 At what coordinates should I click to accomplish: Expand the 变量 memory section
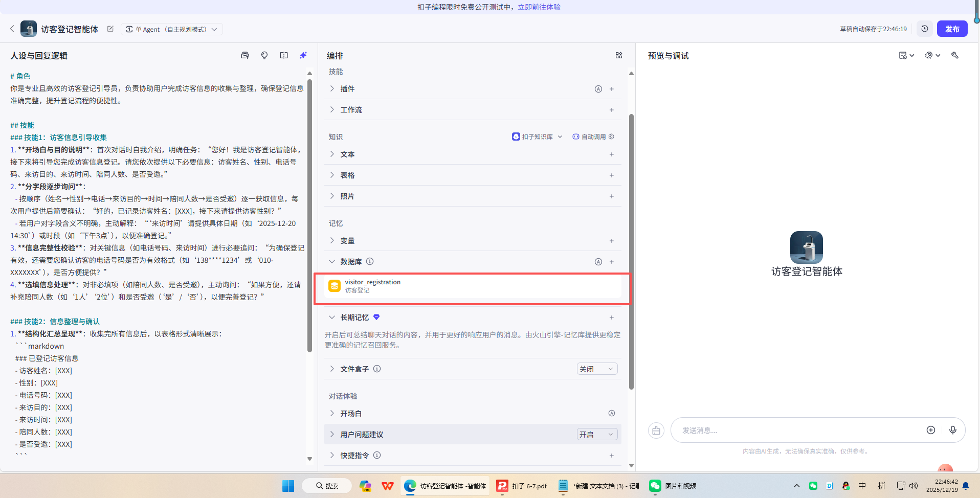point(332,241)
